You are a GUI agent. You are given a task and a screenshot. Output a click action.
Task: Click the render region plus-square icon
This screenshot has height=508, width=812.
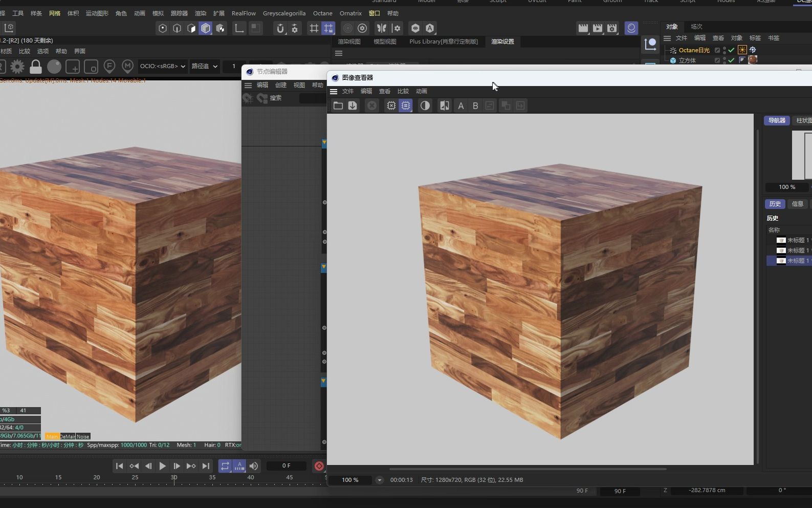tap(73, 67)
